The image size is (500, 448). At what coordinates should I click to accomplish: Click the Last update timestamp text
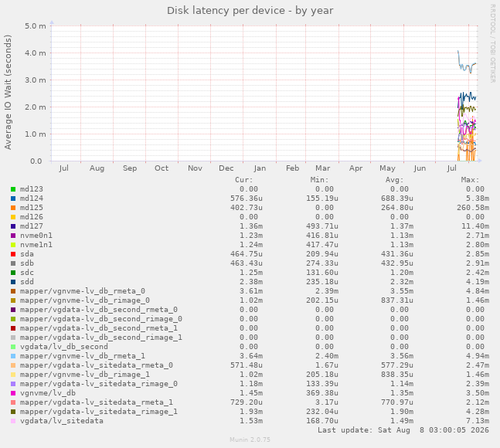click(x=403, y=429)
